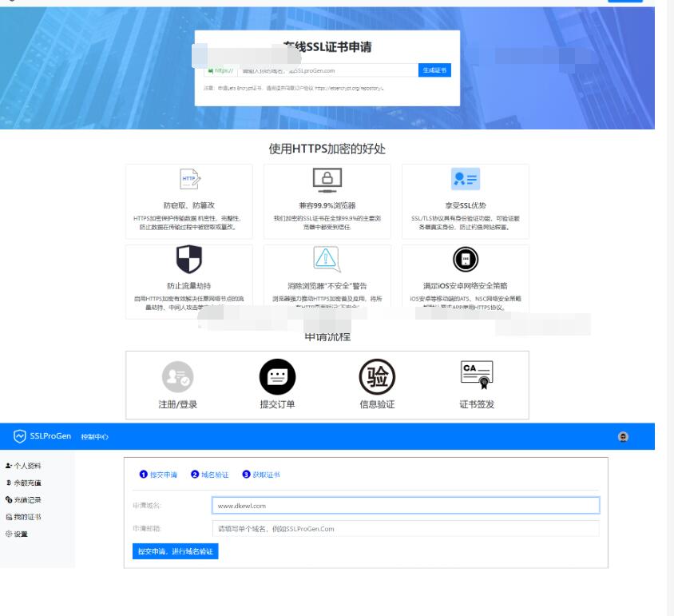
Task: Click the 申请邮箱 input field
Action: tap(406, 528)
